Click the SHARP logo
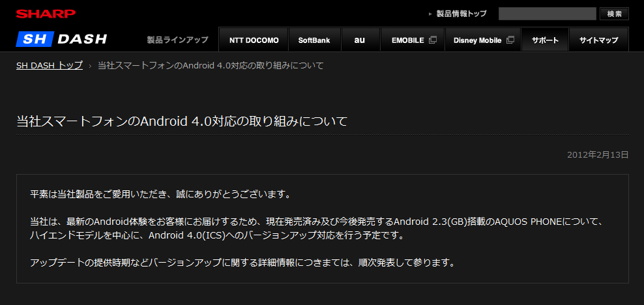This screenshot has height=305, width=644. point(46,14)
